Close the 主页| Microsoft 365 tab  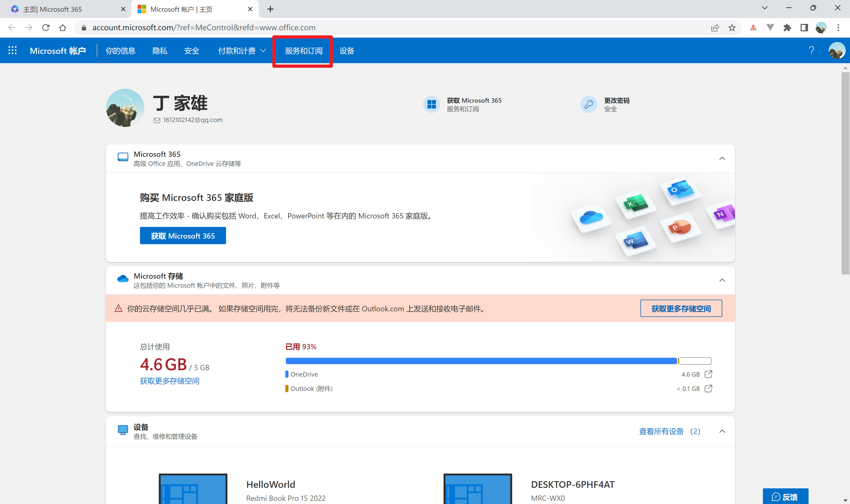coord(123,9)
